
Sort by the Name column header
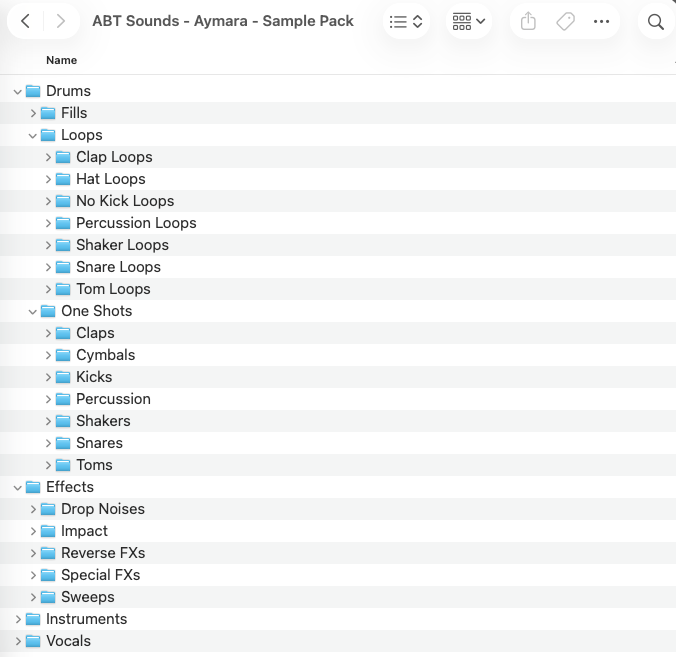tap(62, 60)
